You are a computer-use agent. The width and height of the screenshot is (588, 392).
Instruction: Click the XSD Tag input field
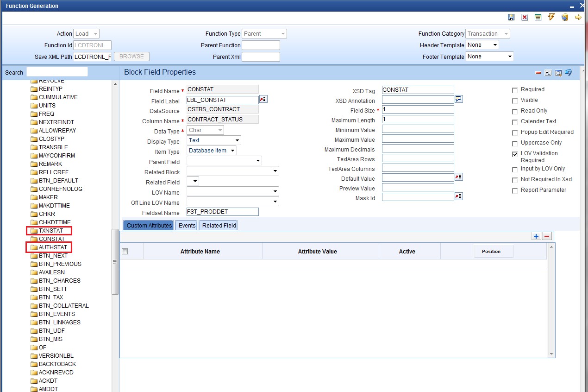(418, 90)
